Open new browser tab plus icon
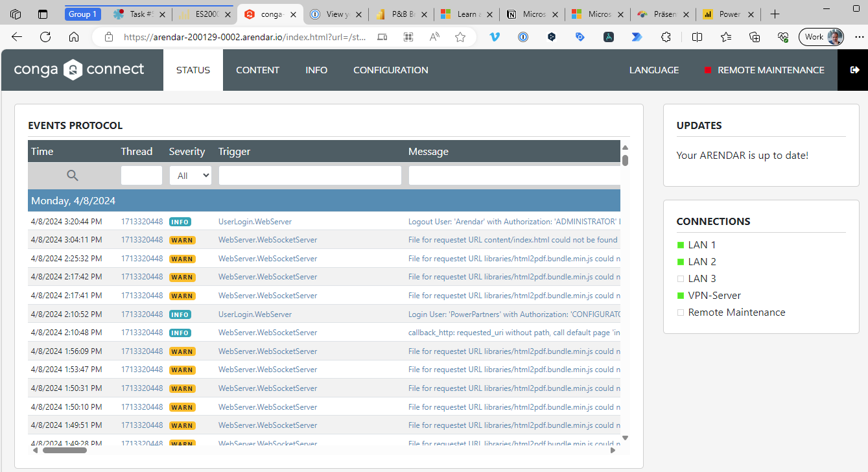 [x=775, y=14]
